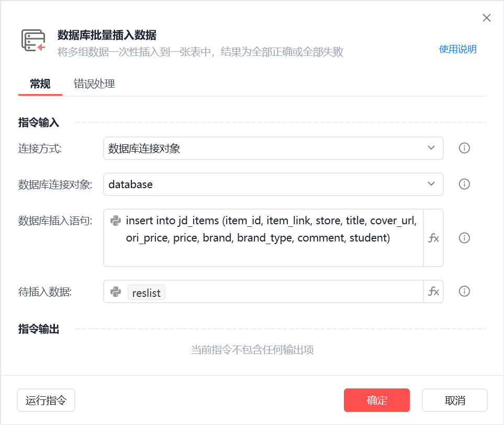Click inside the SQL insert statement field

point(262,230)
